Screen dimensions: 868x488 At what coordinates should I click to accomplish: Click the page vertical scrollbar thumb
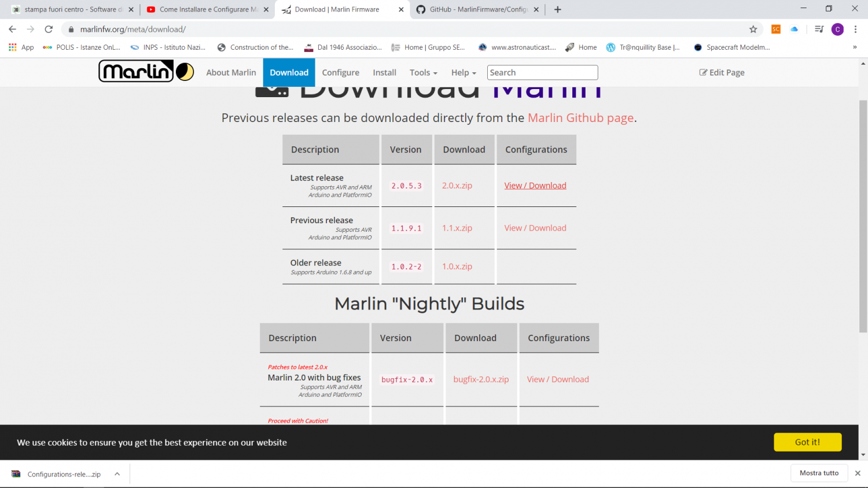coord(863,216)
